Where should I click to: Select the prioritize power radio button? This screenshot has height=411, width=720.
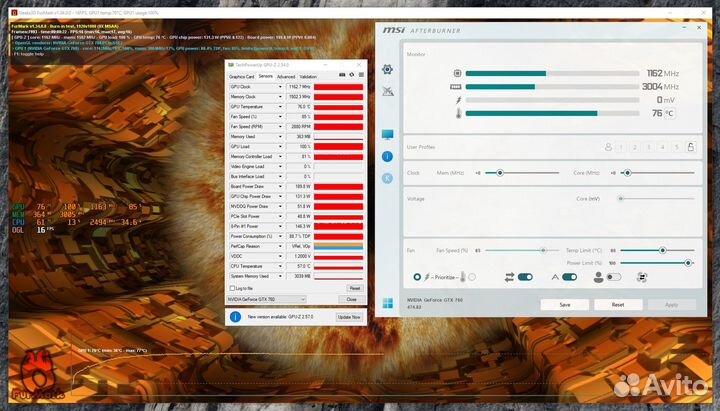click(417, 277)
